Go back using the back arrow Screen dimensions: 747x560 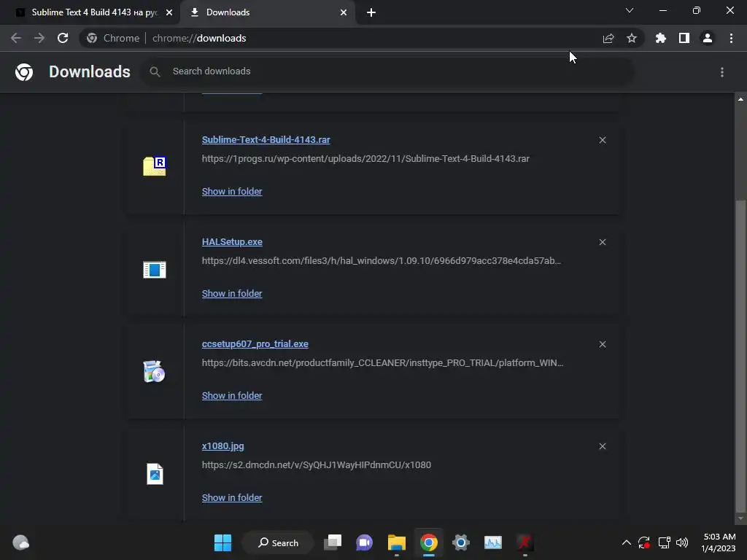[16, 38]
